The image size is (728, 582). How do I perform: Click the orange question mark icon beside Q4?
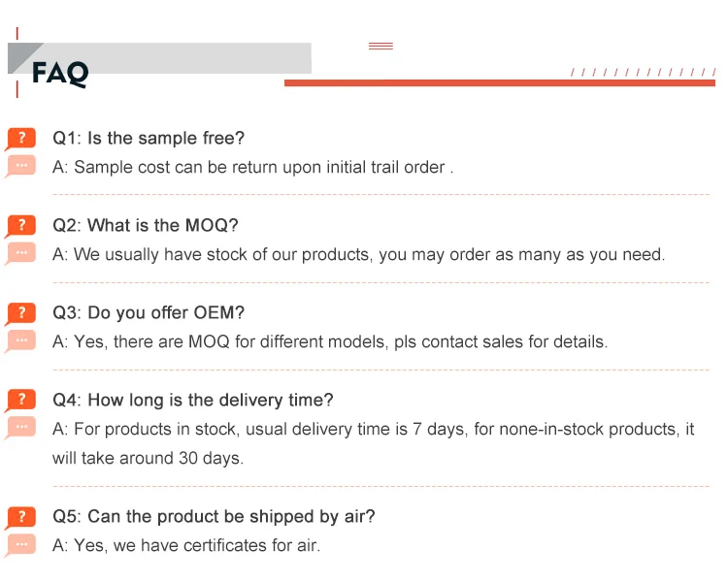tap(21, 400)
